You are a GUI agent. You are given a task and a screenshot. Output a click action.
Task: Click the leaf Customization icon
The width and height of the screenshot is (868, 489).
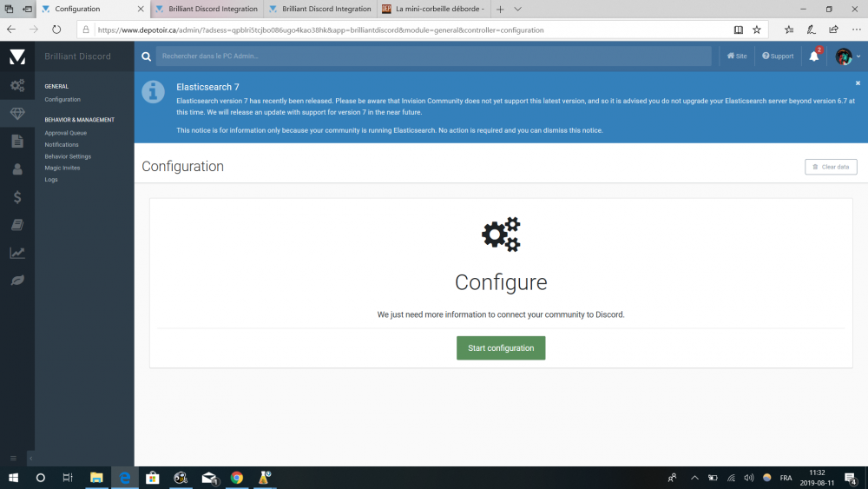pos(17,281)
